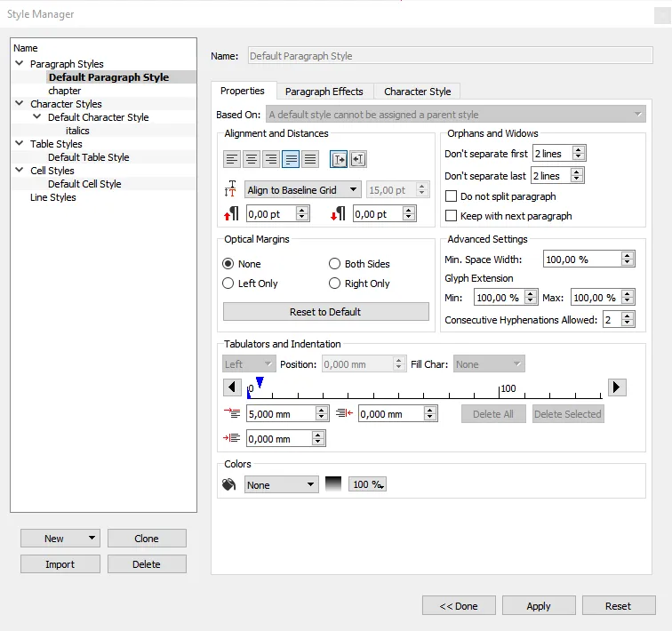672x631 pixels.
Task: Click the background fill bucket icon
Action: point(228,484)
